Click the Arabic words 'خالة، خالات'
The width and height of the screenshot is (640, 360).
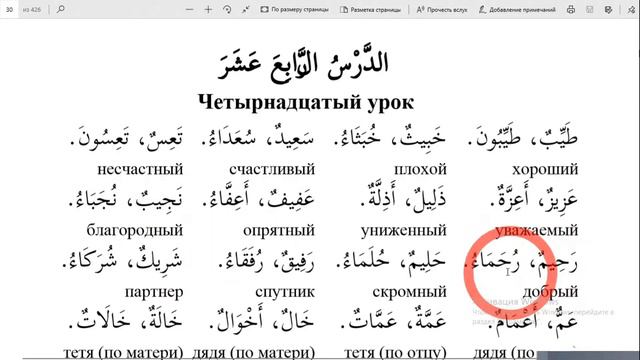click(126, 320)
